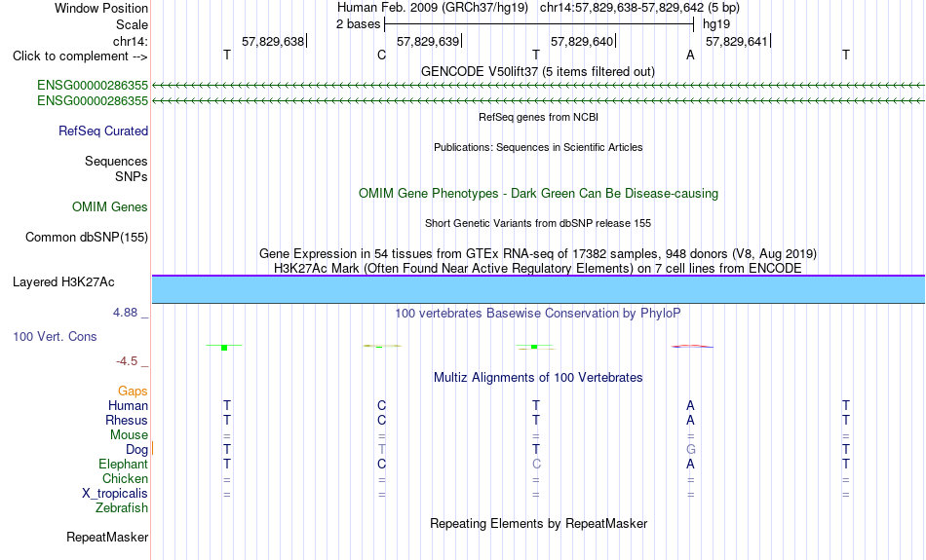926x560 pixels.
Task: Open the OMIM Genes track label
Action: pyautogui.click(x=109, y=207)
